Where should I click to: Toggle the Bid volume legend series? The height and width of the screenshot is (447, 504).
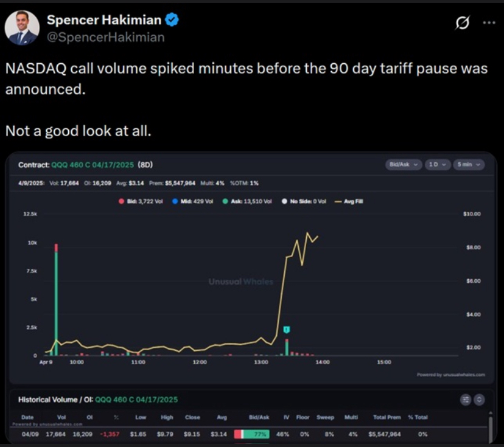141,201
